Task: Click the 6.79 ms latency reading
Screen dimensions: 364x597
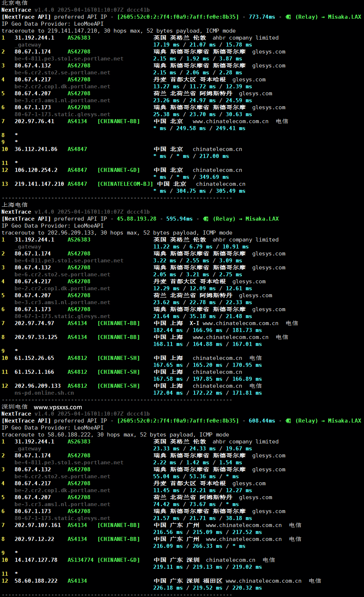Action: coord(201,247)
